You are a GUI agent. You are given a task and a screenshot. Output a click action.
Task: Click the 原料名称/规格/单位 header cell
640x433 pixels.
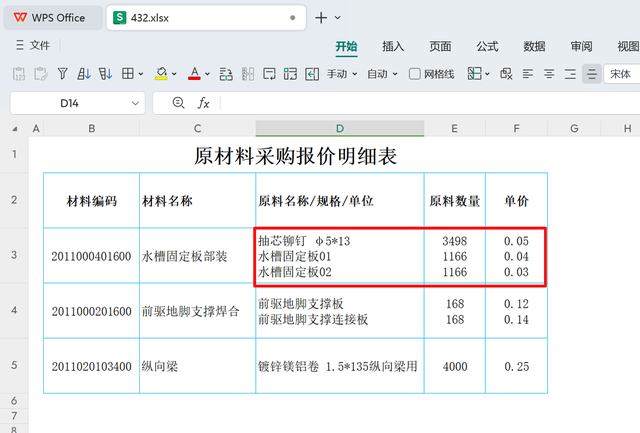tap(340, 200)
